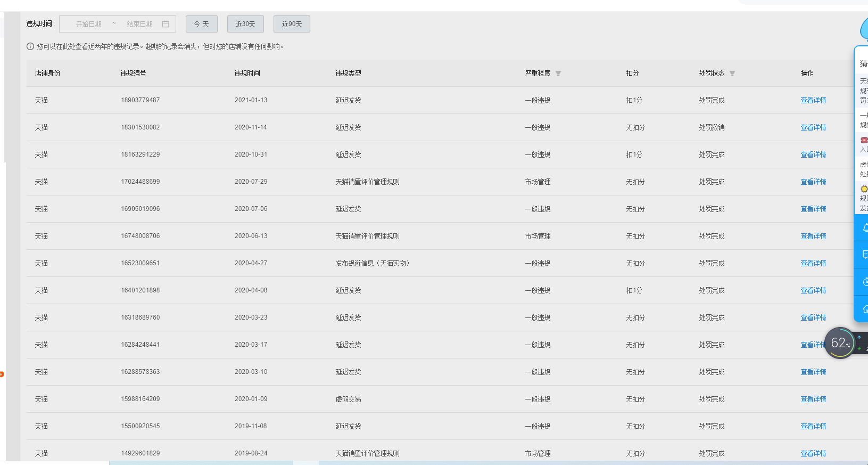
Task: Click the calendar icon in date range
Action: [x=166, y=24]
